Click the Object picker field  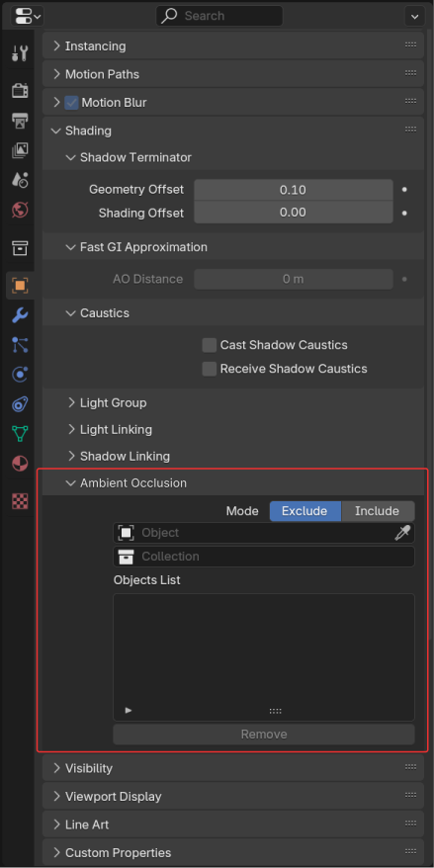pos(264,533)
